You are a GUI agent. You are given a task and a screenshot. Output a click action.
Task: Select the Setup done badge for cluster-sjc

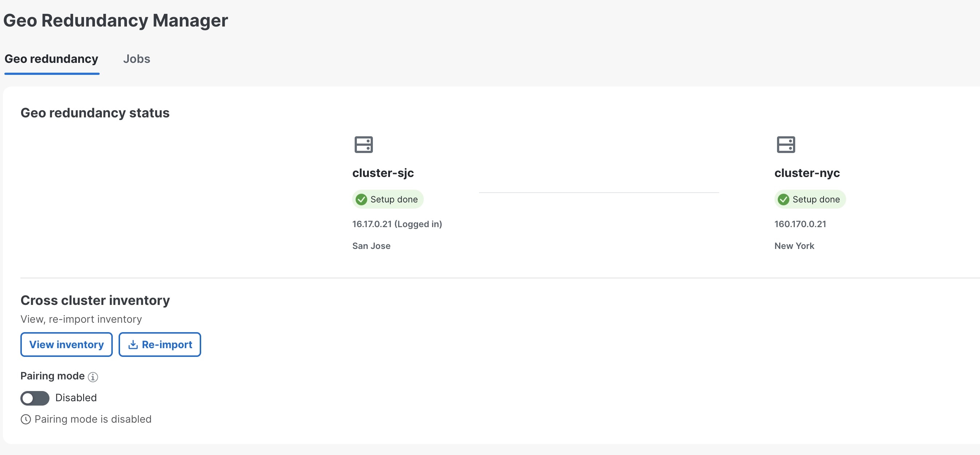point(388,199)
